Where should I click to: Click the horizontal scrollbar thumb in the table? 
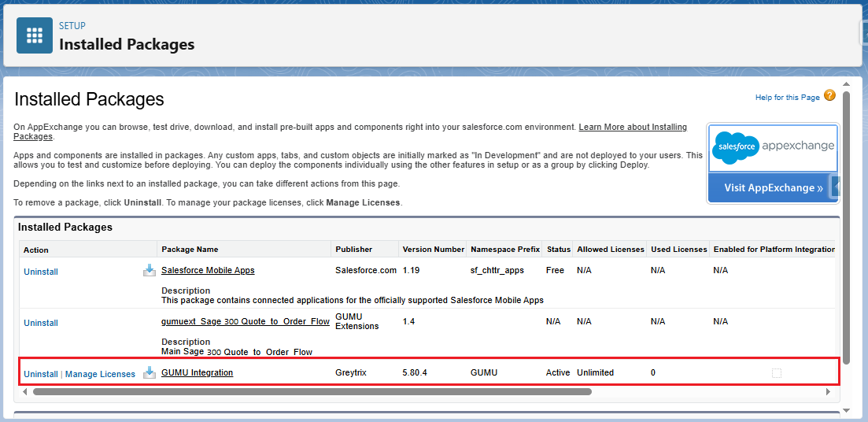[x=312, y=391]
